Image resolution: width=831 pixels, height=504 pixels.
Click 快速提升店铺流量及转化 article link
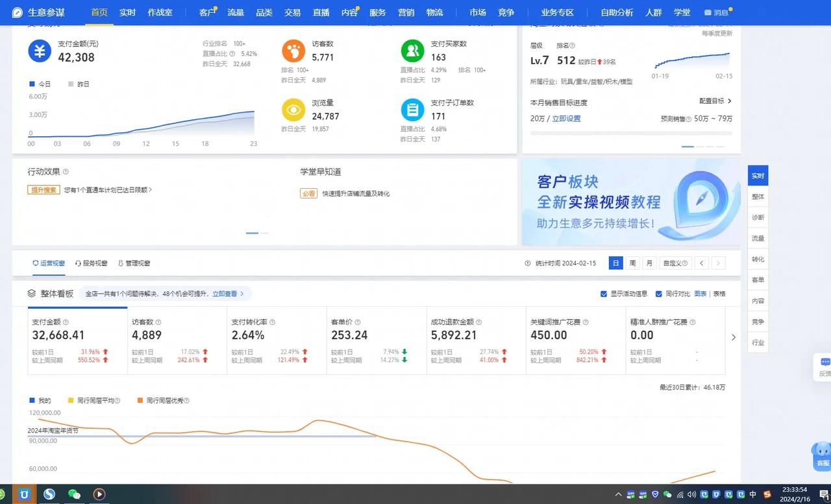[x=356, y=193]
